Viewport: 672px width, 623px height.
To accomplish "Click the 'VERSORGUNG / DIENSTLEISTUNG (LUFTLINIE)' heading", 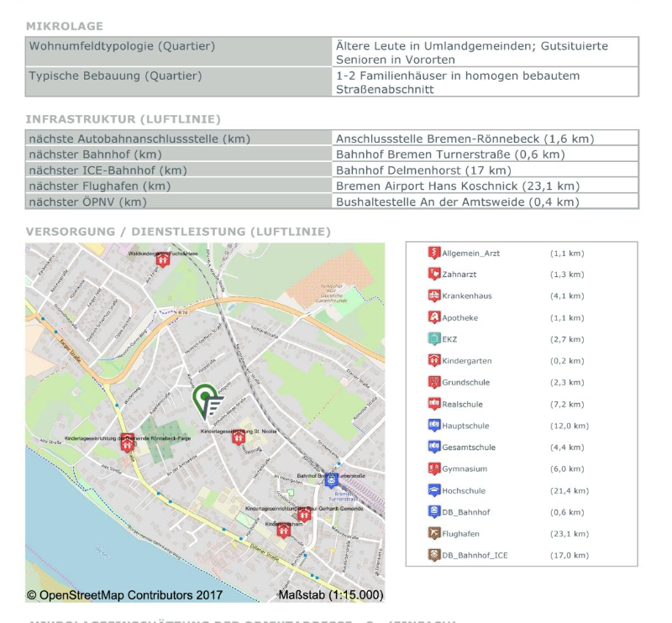I will 178,232.
